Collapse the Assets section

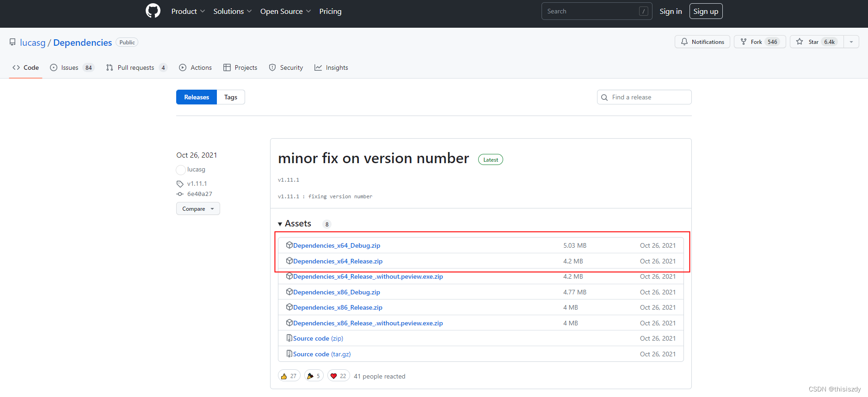point(295,224)
